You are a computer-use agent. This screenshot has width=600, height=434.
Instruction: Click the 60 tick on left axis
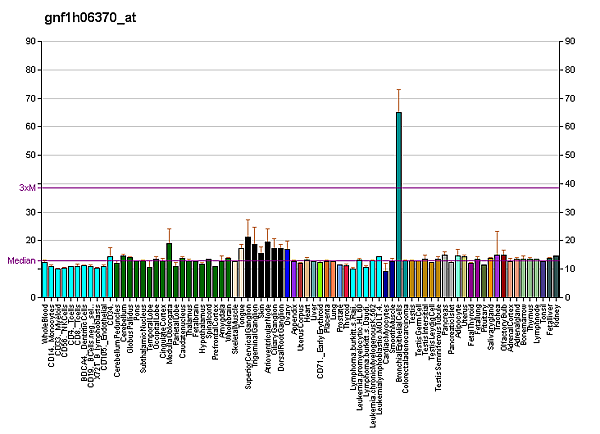pos(32,127)
